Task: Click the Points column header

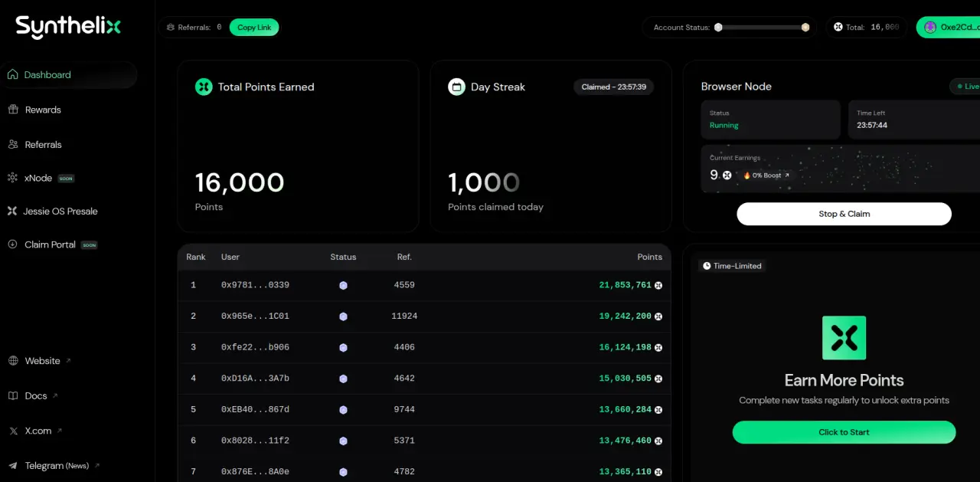Action: (650, 257)
